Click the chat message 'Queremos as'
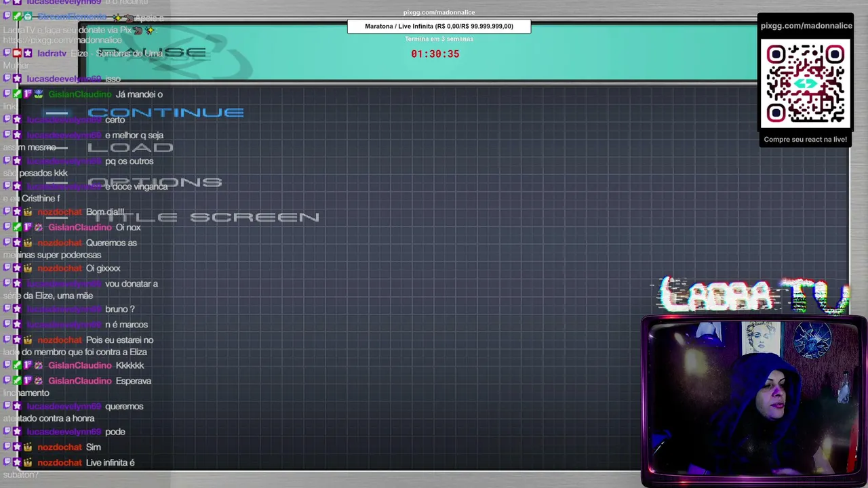Screen dimensions: 868x488 coord(111,243)
